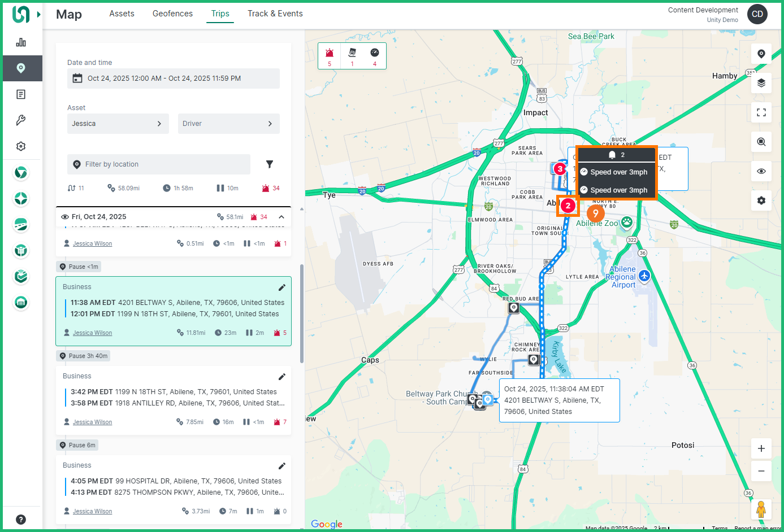784x532 pixels.
Task: Edit the 11:38 AM Business trip
Action: tap(281, 287)
